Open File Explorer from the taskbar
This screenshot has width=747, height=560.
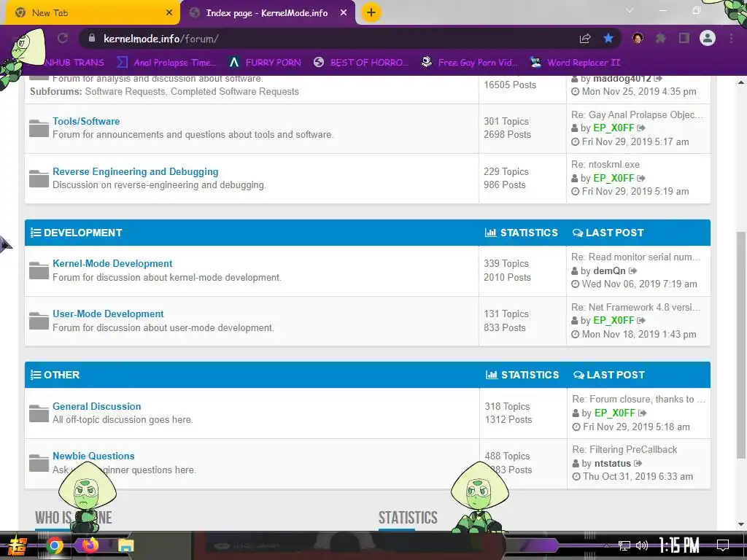point(125,545)
